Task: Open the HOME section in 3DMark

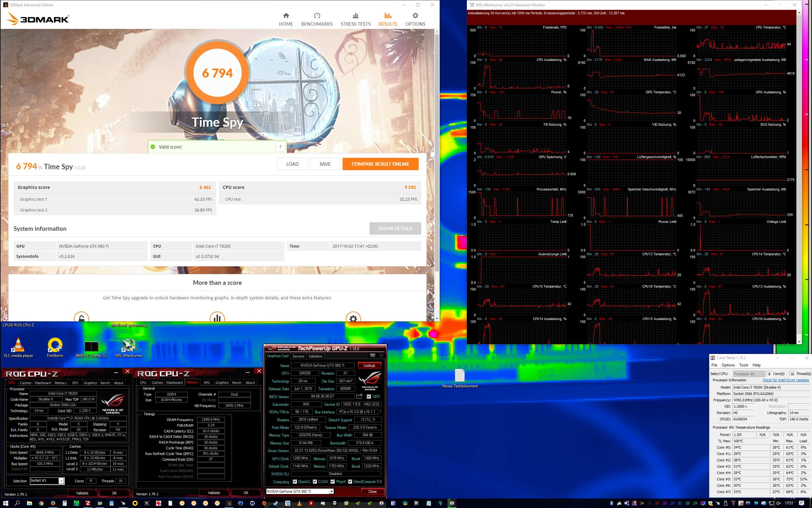Action: (x=286, y=19)
